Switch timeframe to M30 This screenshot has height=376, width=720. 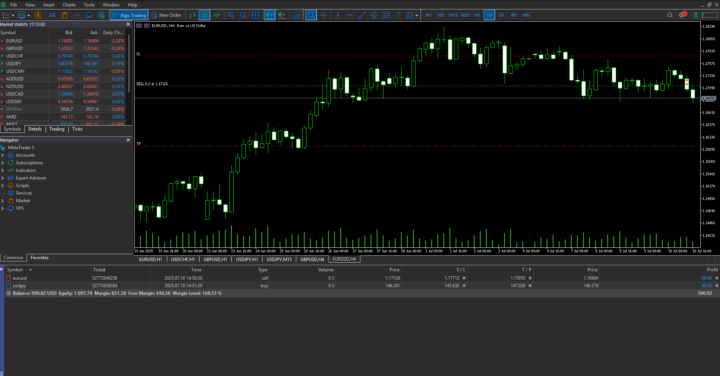point(465,15)
